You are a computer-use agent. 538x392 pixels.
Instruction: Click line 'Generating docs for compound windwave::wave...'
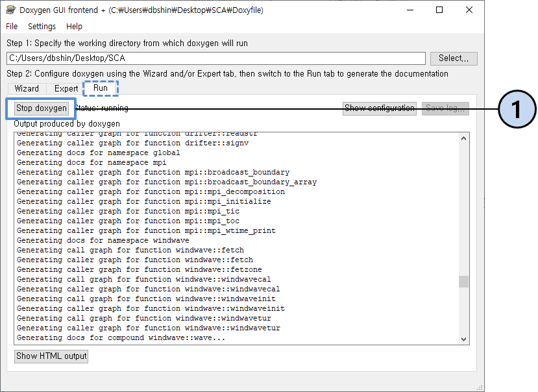(x=121, y=337)
